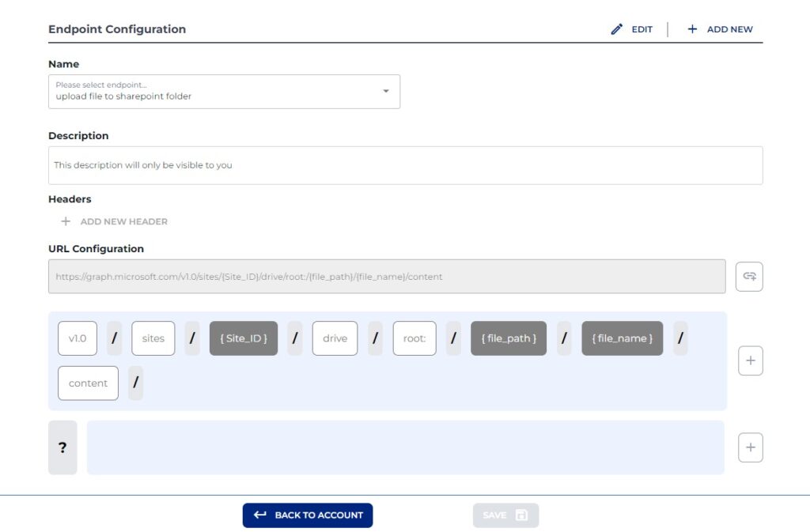Screen dimensions: 810x532
Task: Click the Edit pencil icon
Action: click(617, 28)
